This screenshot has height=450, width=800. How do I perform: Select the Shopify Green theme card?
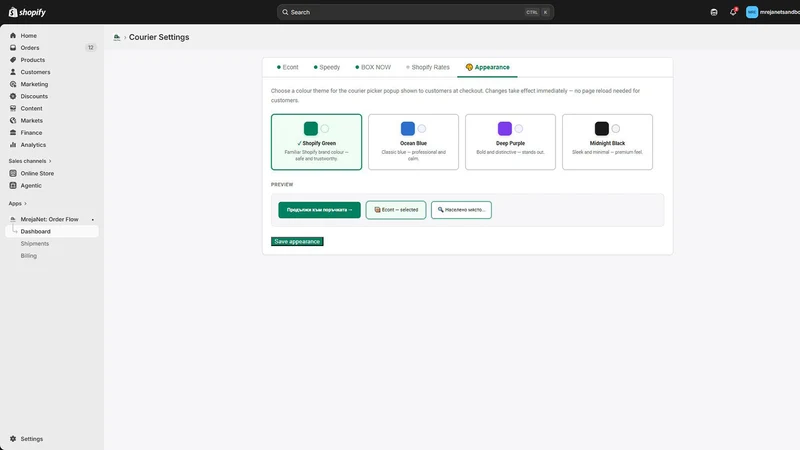[x=316, y=142]
